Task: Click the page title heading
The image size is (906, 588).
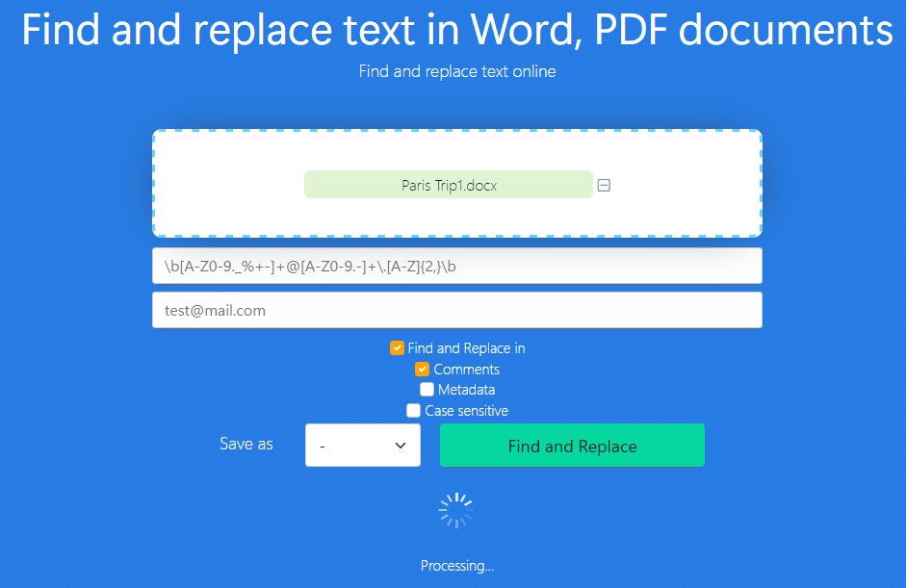Action: [456, 31]
